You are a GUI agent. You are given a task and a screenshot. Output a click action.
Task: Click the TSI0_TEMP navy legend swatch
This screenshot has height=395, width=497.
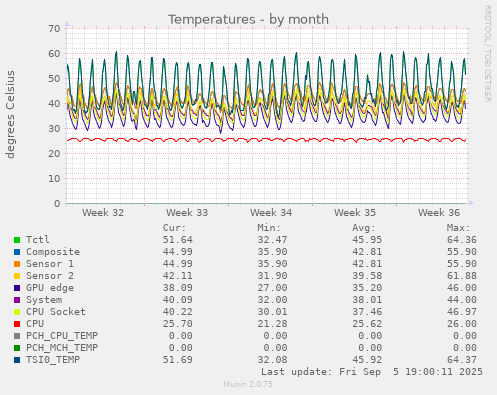coord(17,360)
